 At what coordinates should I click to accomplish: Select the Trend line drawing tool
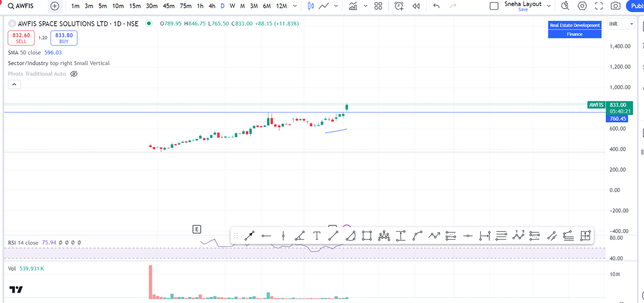333,235
